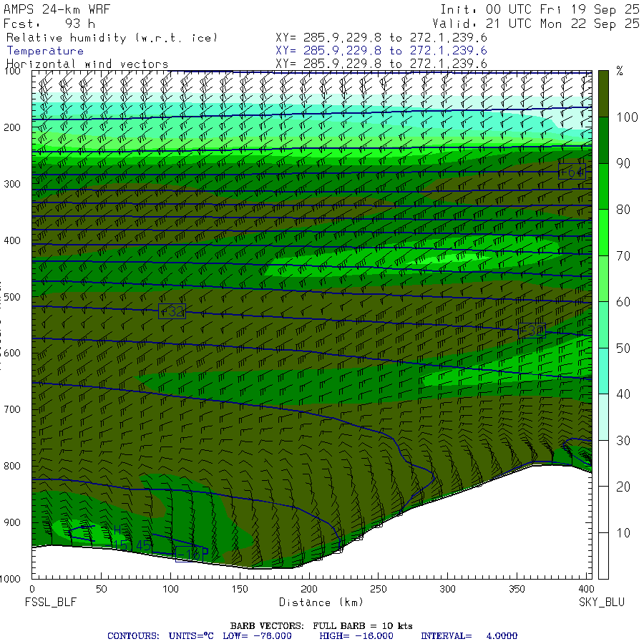
Task: Click the Horizontal wind vectors label
Action: pos(87,64)
